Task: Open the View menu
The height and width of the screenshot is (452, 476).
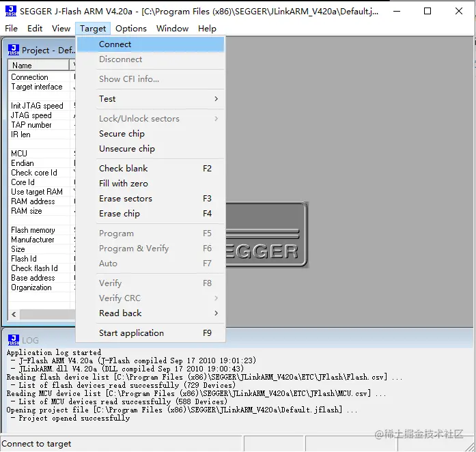Action: point(61,29)
